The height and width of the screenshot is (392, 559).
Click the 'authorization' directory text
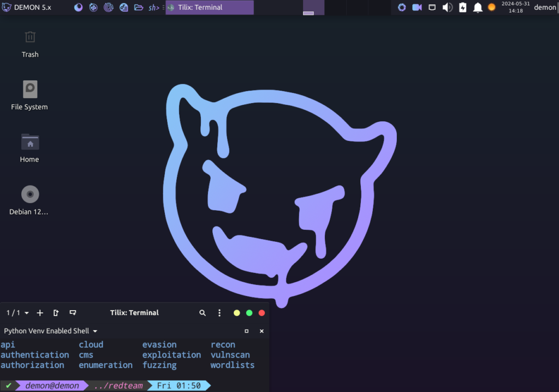tap(32, 365)
